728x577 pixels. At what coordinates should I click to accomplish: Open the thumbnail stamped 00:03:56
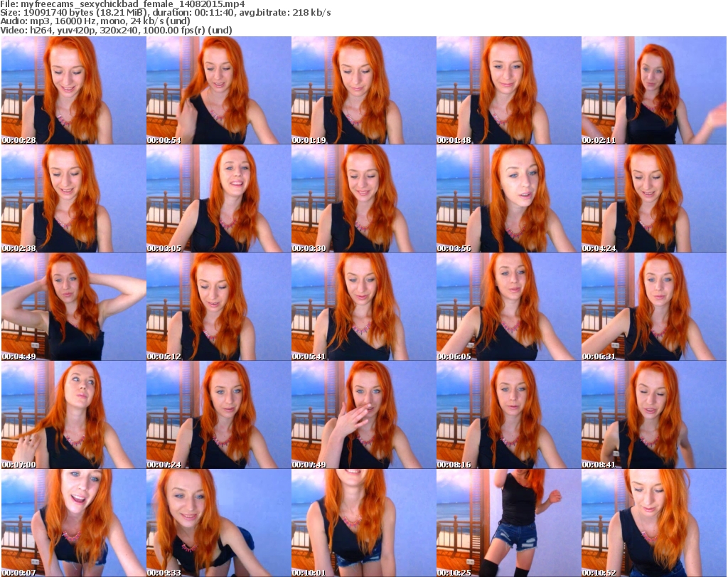point(508,198)
